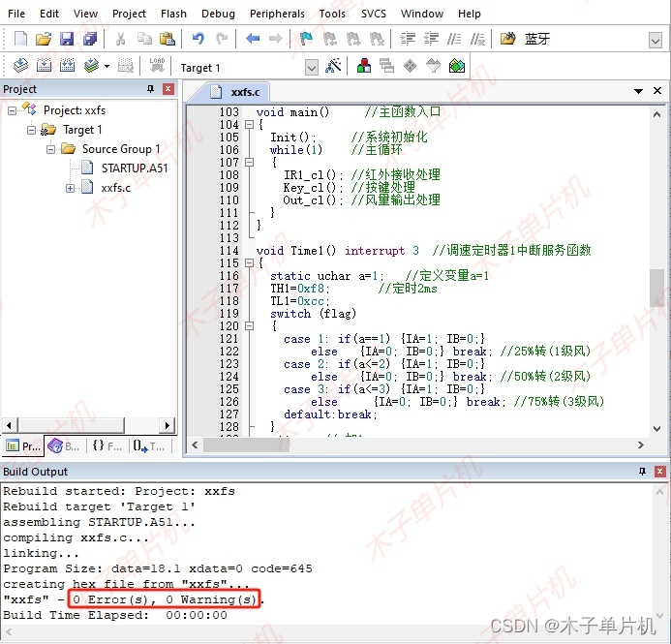The image size is (671, 644).
Task: Close the xxfs.c editor document
Action: point(657,91)
